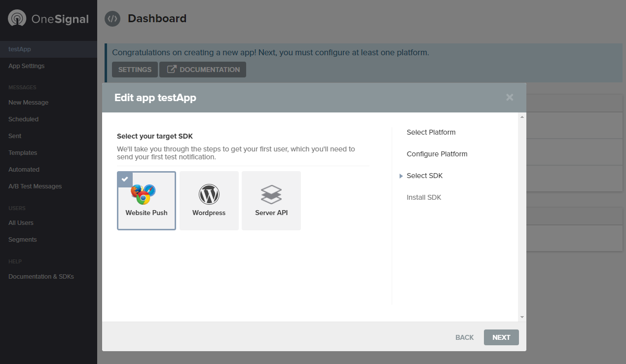Click the OneSignal logo icon
The height and width of the screenshot is (364, 626).
click(x=17, y=19)
